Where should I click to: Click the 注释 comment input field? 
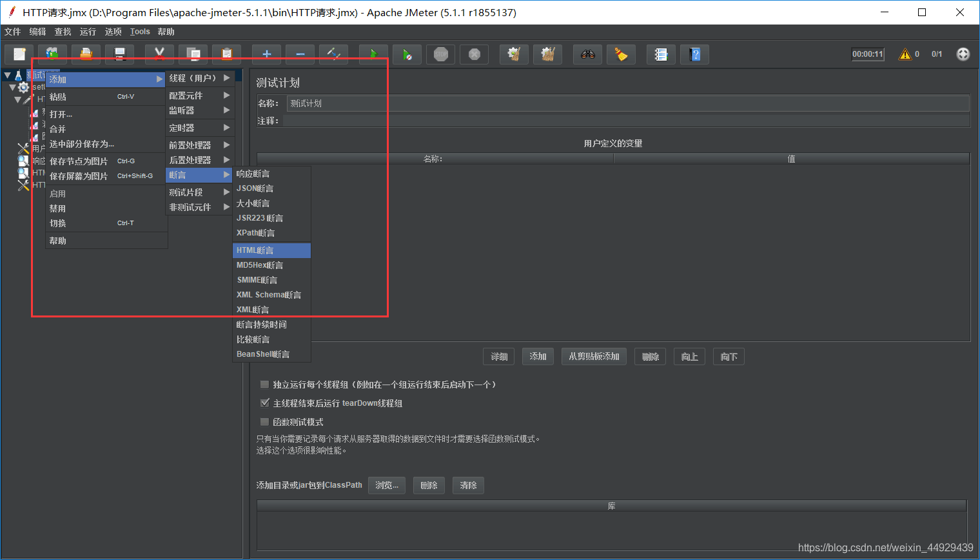[626, 121]
